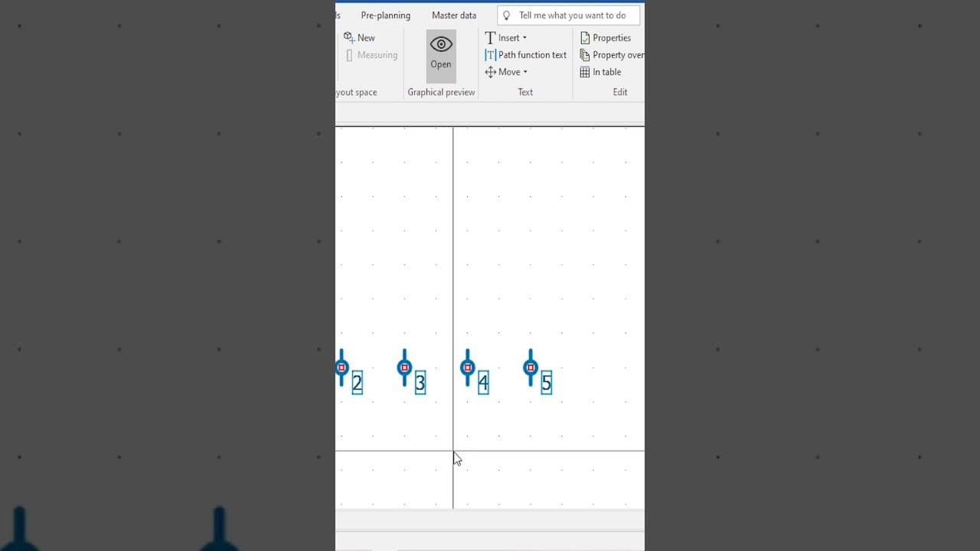Click the Measuring icon
Screen dimensions: 980x551
pos(349,55)
